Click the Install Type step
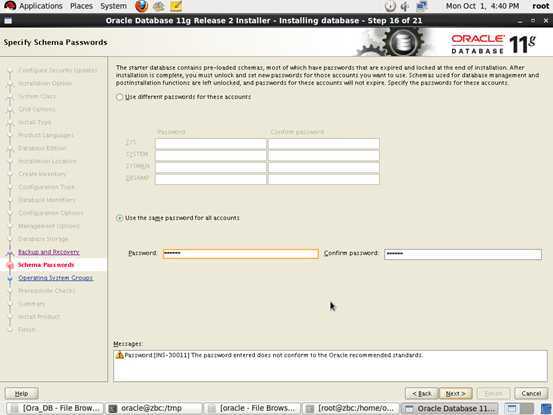This screenshot has width=553, height=415. coord(35,122)
